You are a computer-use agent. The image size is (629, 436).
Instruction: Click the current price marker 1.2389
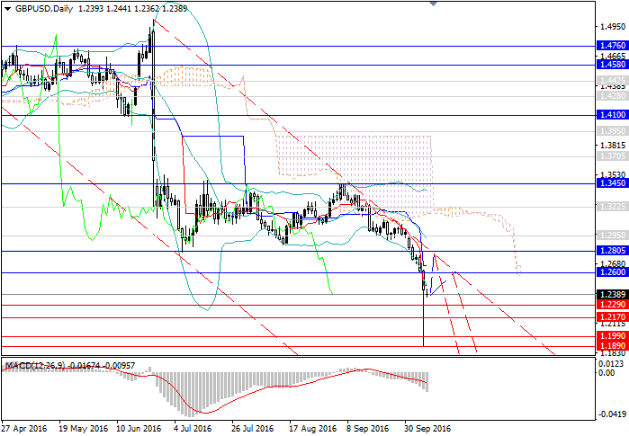point(610,295)
